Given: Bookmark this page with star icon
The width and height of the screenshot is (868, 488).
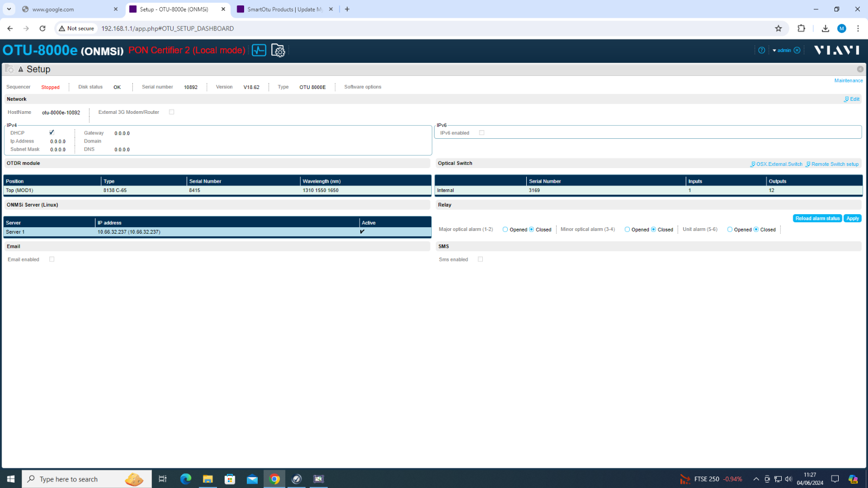Looking at the screenshot, I should click(778, 29).
